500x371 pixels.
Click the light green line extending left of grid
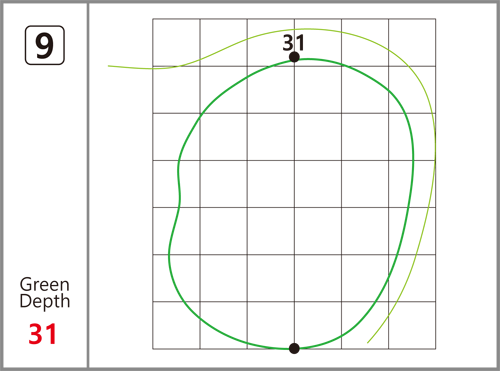tap(130, 68)
